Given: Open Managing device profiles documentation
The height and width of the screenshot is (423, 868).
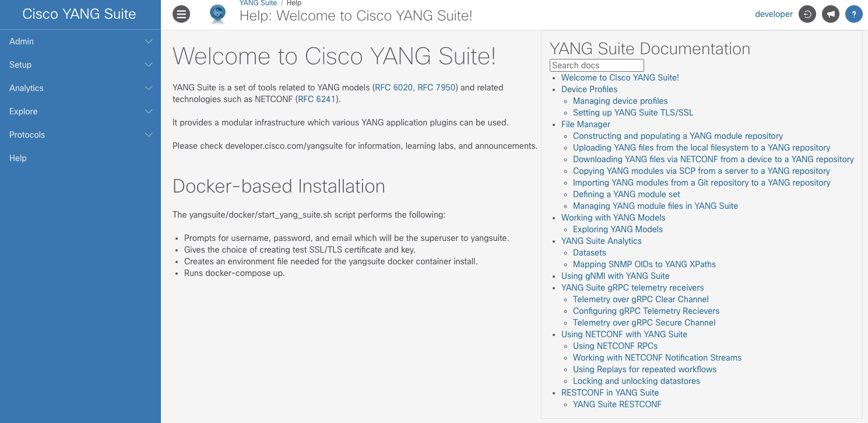Looking at the screenshot, I should pyautogui.click(x=620, y=101).
